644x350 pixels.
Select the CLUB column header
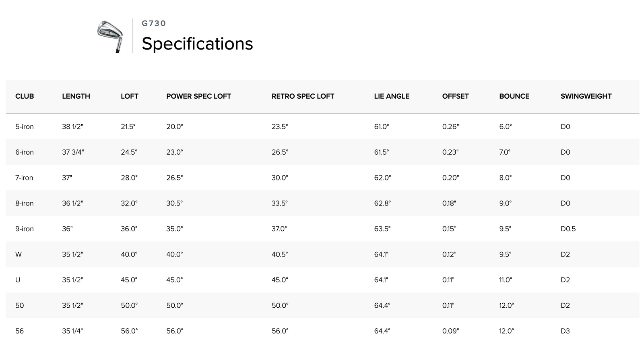(25, 96)
